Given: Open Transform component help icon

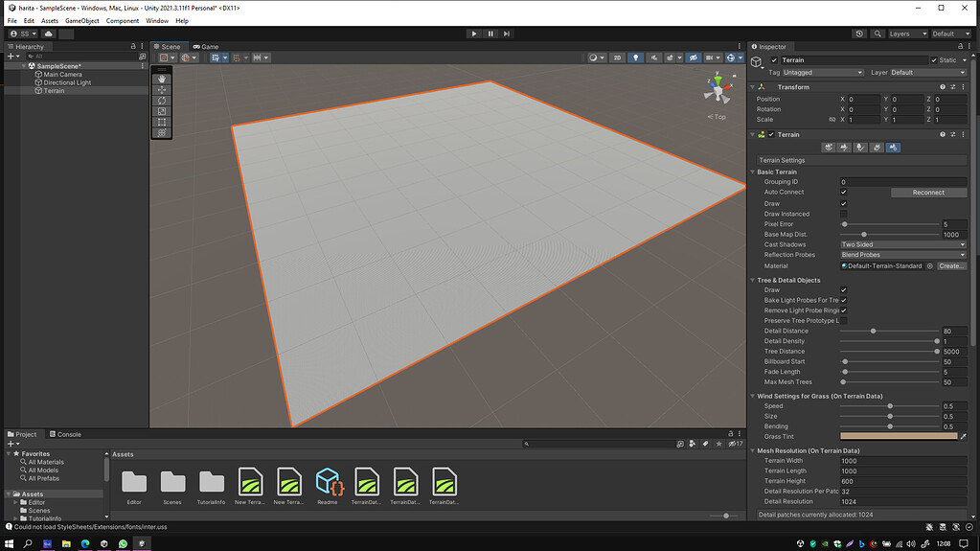Looking at the screenshot, I should click(x=943, y=87).
